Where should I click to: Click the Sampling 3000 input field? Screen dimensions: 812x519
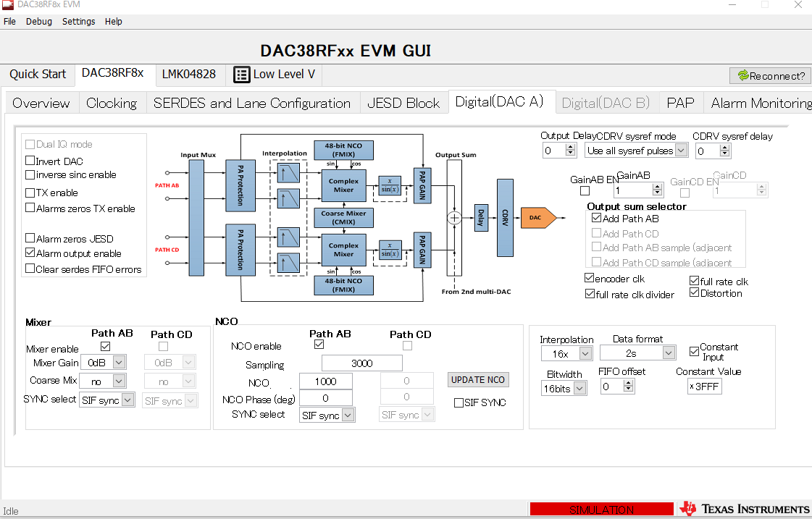click(362, 363)
